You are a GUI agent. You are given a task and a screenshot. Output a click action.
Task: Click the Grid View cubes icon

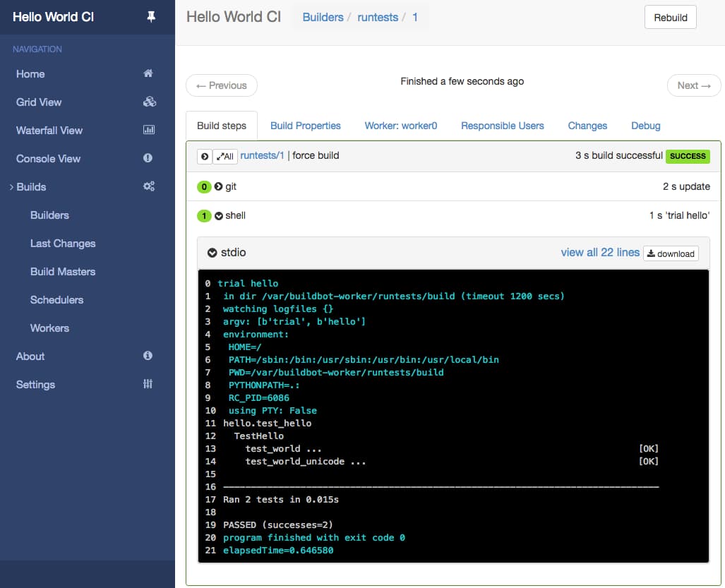coord(149,102)
